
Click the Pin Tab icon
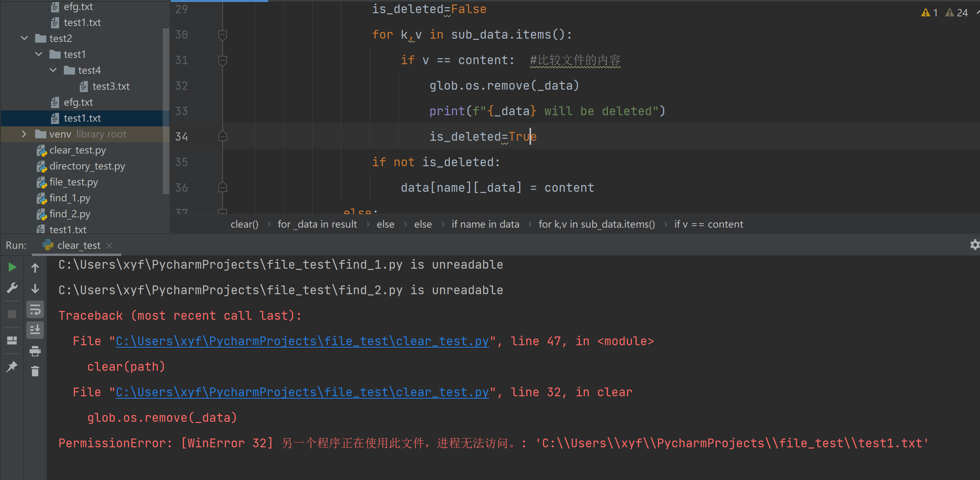click(12, 366)
